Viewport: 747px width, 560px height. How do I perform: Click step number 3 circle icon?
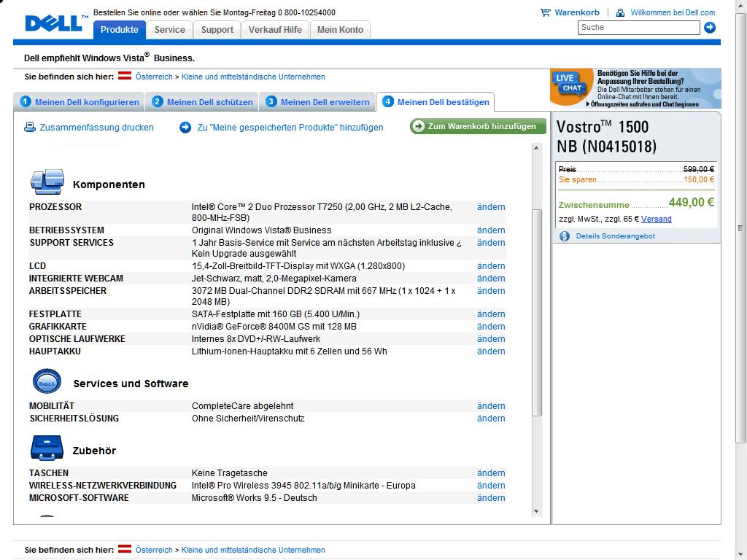271,101
